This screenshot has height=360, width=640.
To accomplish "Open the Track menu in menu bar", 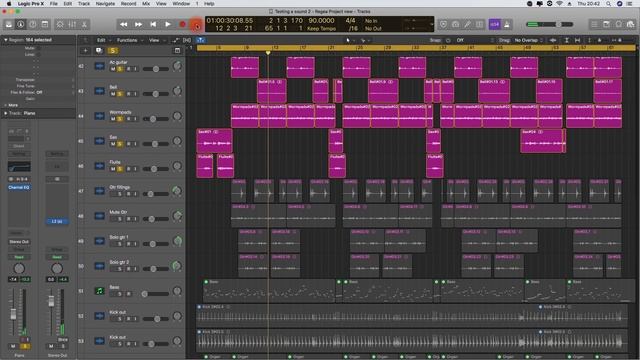I will point(84,3).
